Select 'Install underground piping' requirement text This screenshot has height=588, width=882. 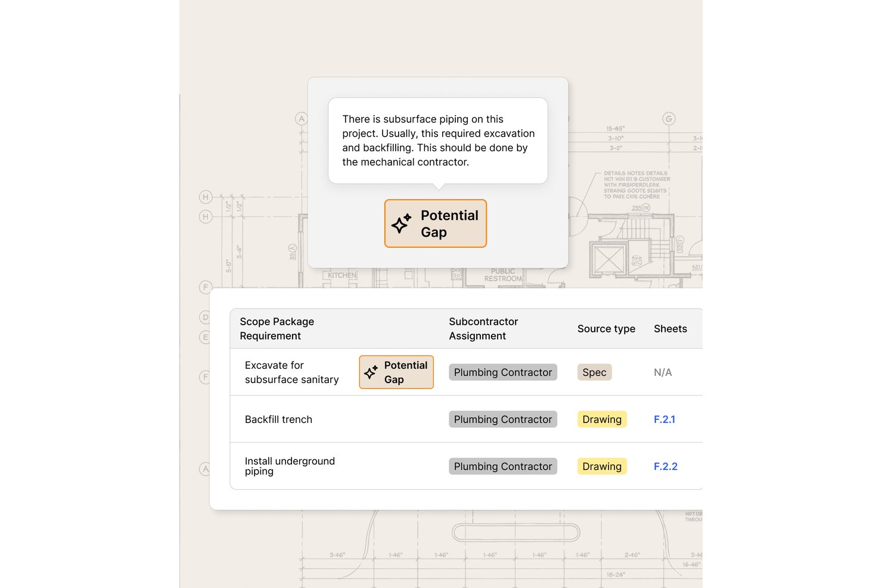[x=290, y=466]
